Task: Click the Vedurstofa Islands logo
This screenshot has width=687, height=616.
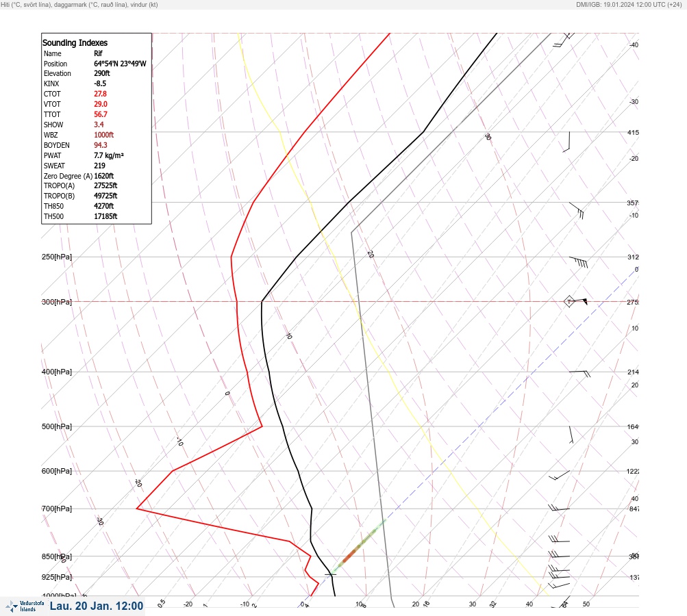Action: click(25, 606)
